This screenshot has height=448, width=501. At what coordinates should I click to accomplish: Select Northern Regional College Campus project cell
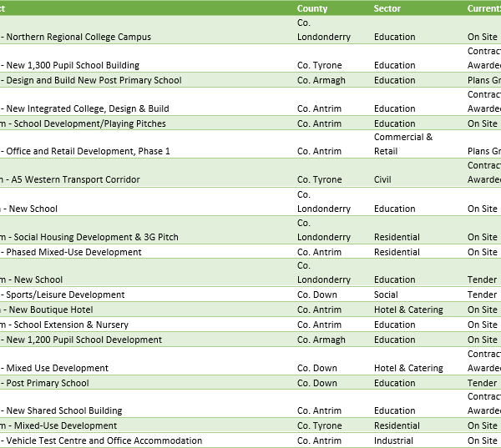pos(78,37)
